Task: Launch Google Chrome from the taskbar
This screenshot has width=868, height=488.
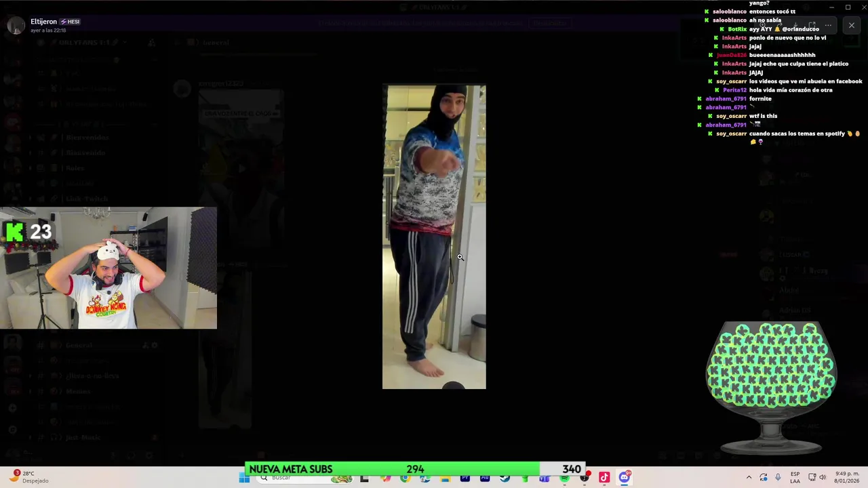Action: point(405,478)
